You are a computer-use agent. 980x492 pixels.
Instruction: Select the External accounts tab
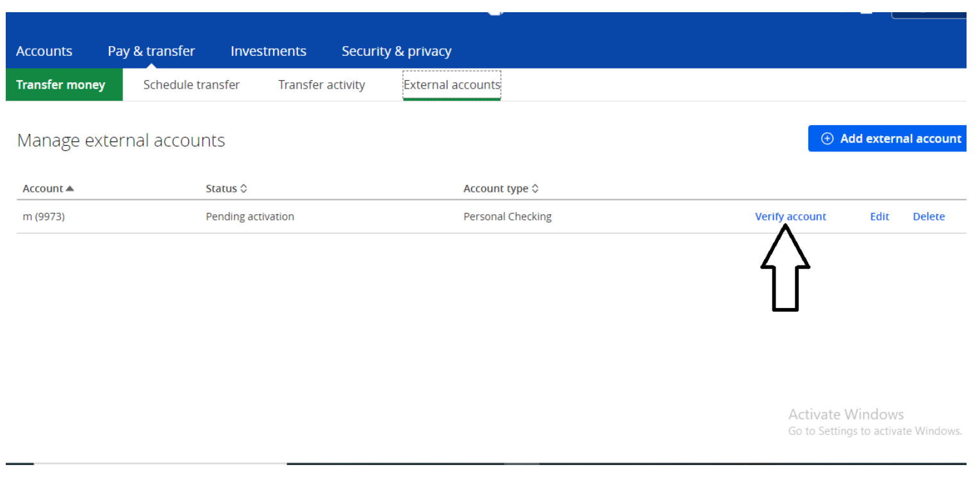[452, 85]
